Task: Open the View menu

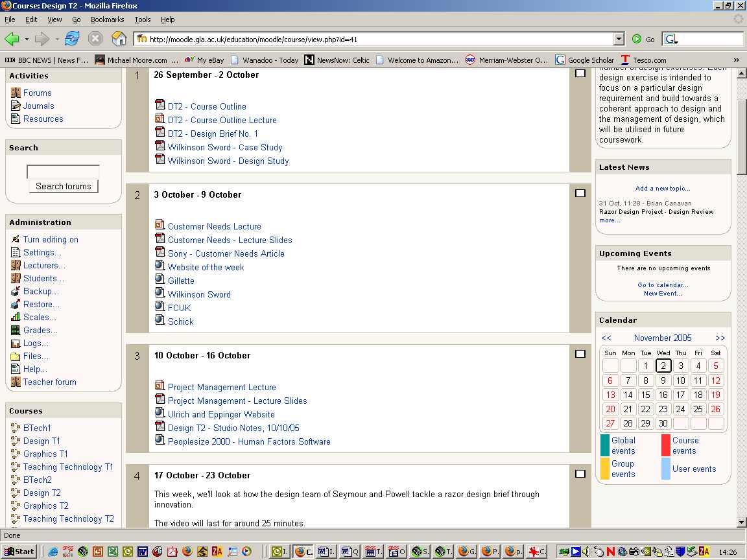Action: click(x=54, y=19)
